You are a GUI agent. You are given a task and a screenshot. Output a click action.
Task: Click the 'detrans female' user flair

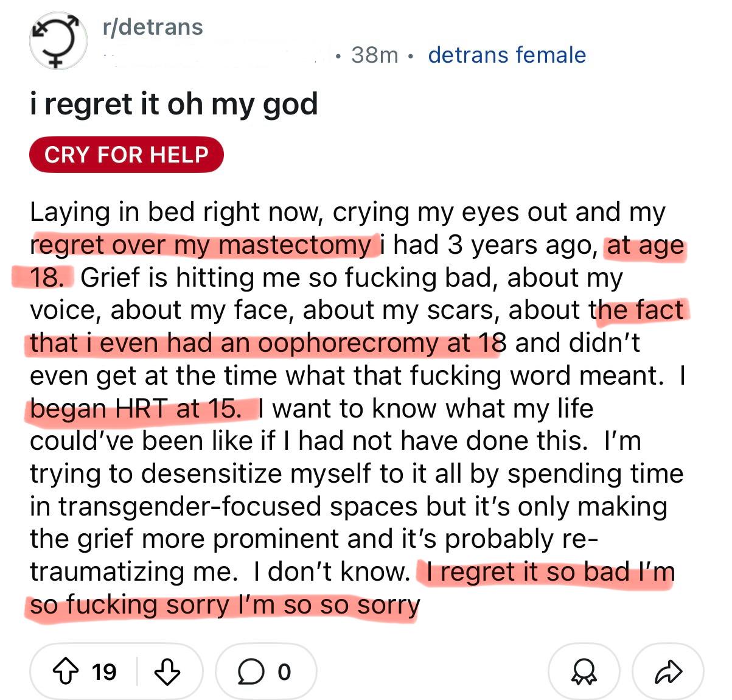pyautogui.click(x=507, y=55)
